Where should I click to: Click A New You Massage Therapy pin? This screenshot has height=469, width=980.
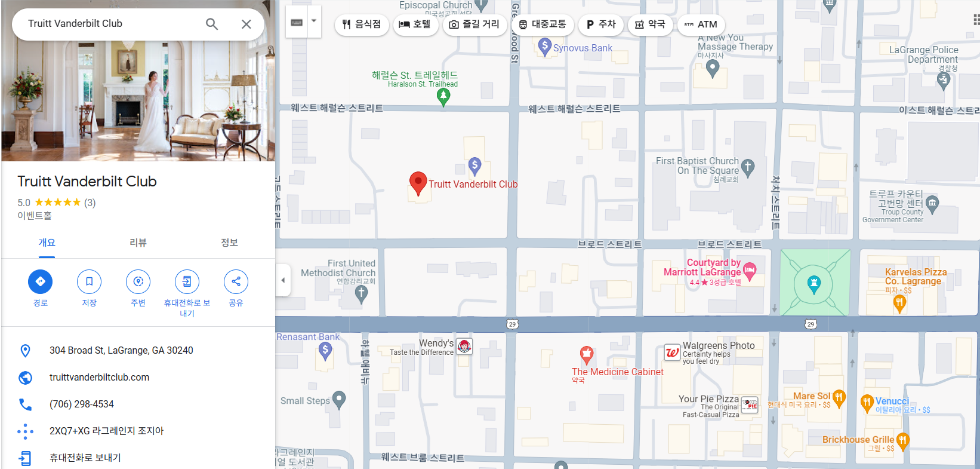tap(712, 69)
